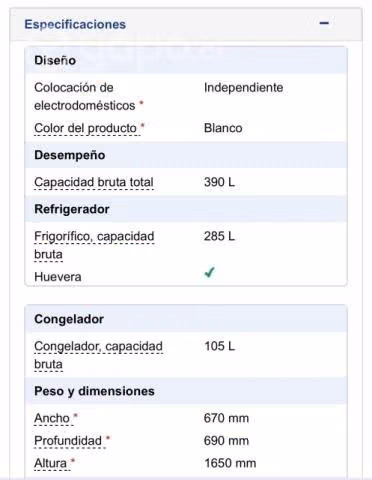Click the red asterisk after electrodomésticos
Screen dimensions: 372x480
[x=141, y=103]
